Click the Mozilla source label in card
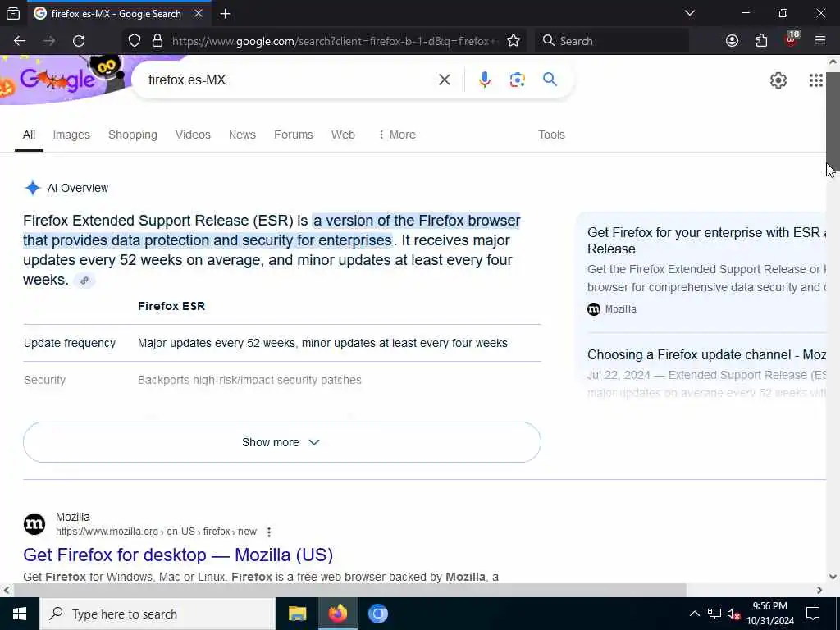The image size is (840, 630). (620, 309)
